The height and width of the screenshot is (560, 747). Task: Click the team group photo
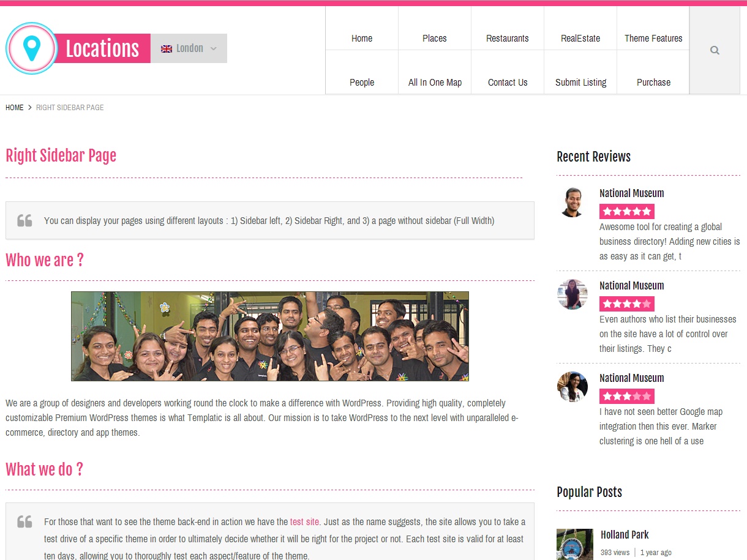(270, 336)
